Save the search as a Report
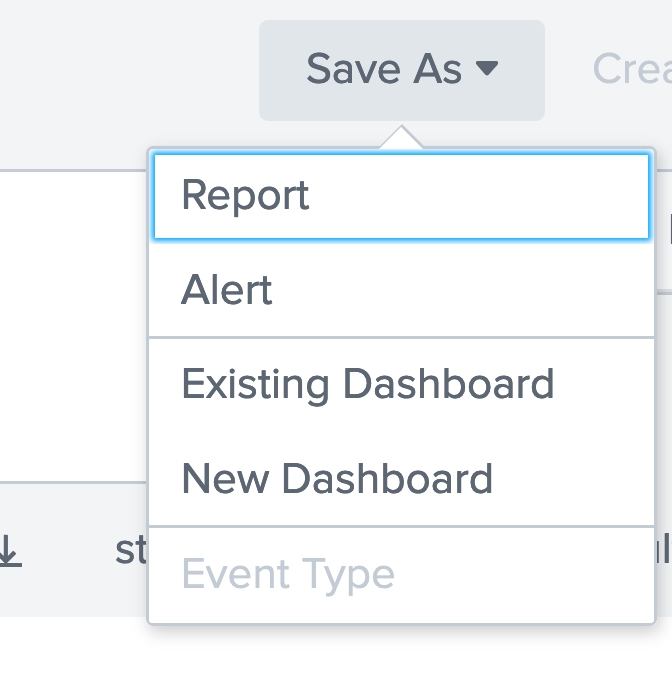Image resolution: width=672 pixels, height=690 pixels. coord(246,196)
